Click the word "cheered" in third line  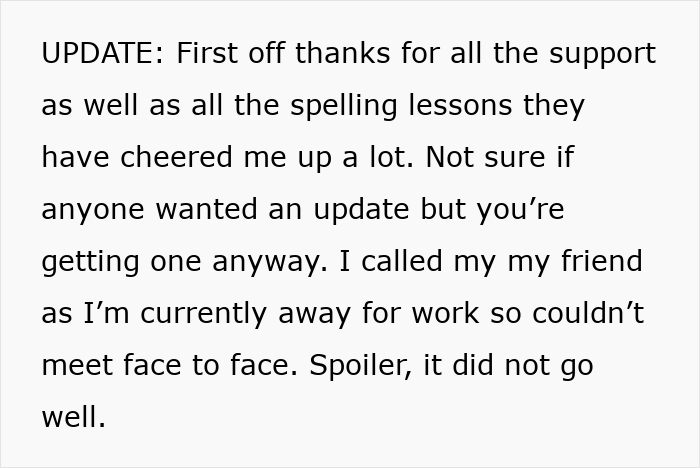[x=176, y=157]
